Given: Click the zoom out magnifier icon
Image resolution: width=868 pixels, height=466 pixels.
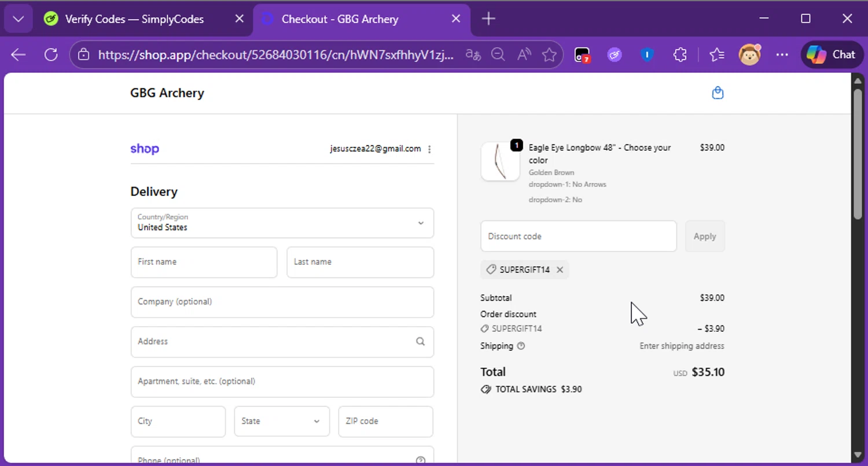Looking at the screenshot, I should 498,55.
